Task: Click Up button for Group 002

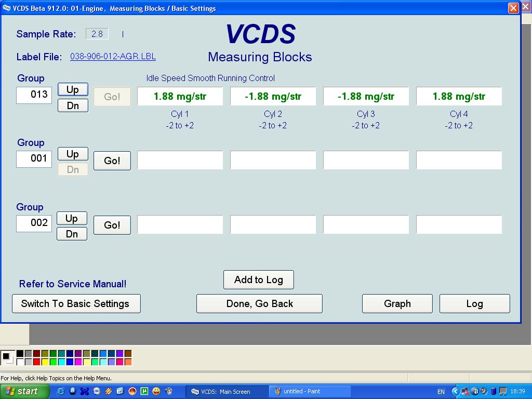Action: pos(72,218)
